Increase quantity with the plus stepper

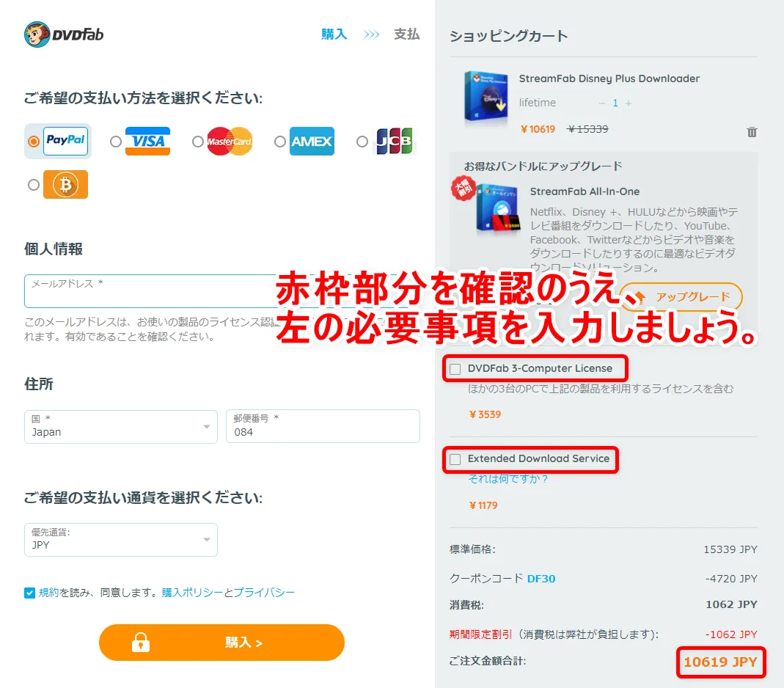point(629,103)
